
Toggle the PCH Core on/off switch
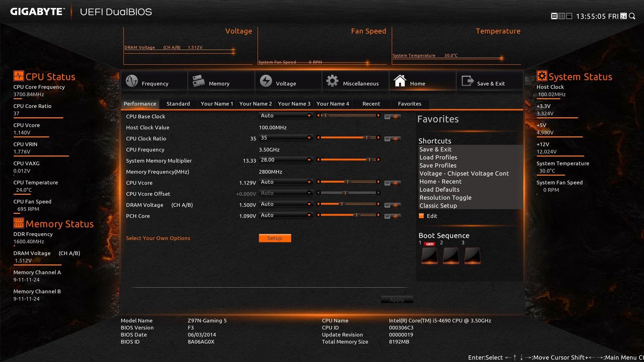pos(392,216)
